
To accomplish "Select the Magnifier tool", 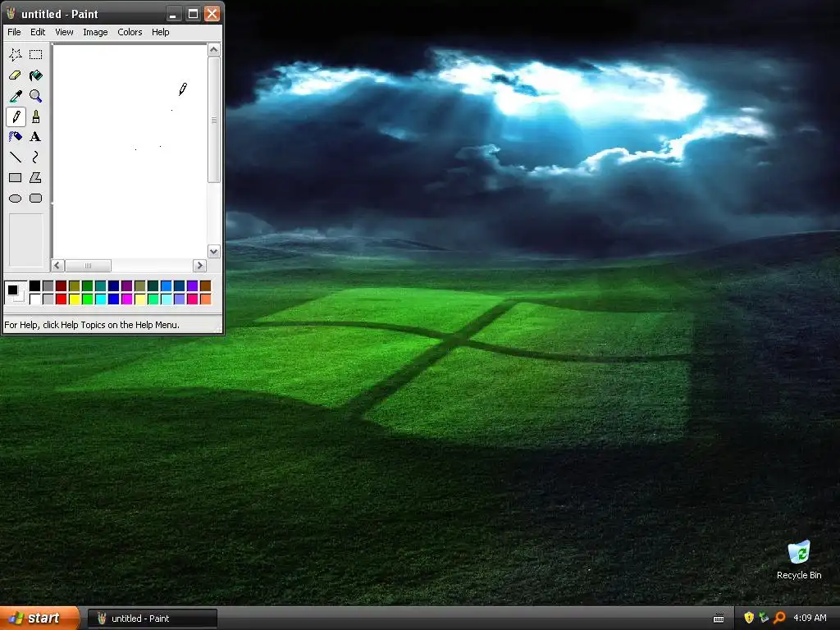I will tap(36, 96).
